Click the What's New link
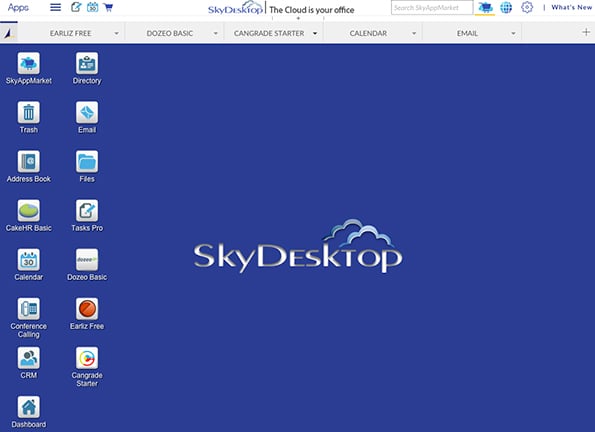Image resolution: width=595 pixels, height=432 pixels. point(571,7)
